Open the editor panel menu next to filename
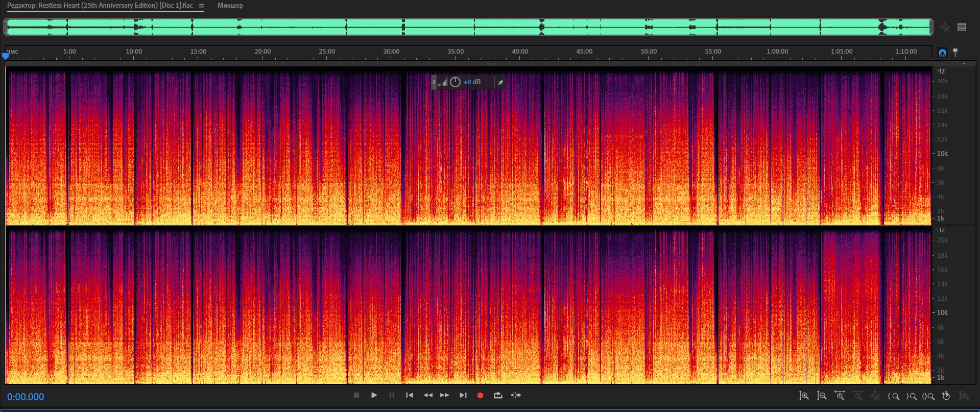The height and width of the screenshot is (412, 980). click(201, 6)
